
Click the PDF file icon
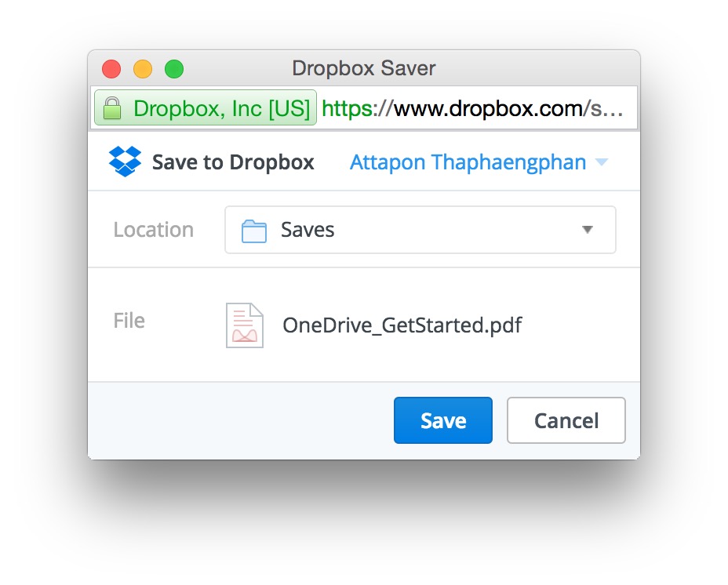point(245,325)
